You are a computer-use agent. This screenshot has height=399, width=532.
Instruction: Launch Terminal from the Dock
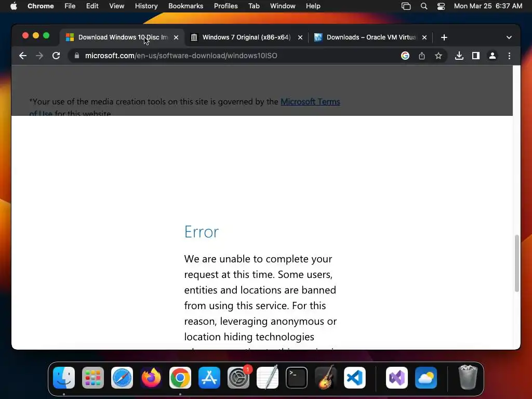coord(297,378)
